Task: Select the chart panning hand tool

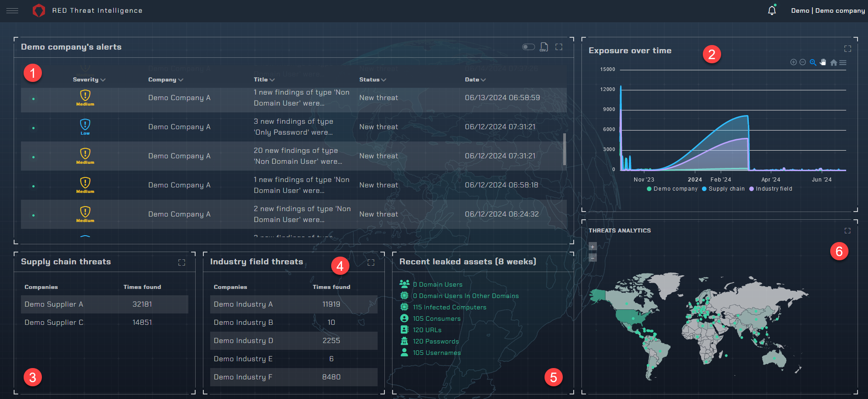Action: pos(823,62)
